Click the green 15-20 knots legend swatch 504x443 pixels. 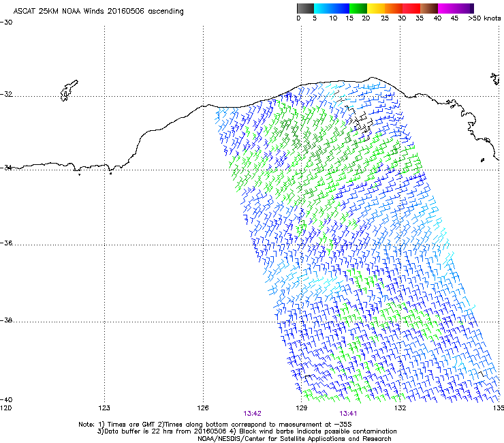point(358,8)
